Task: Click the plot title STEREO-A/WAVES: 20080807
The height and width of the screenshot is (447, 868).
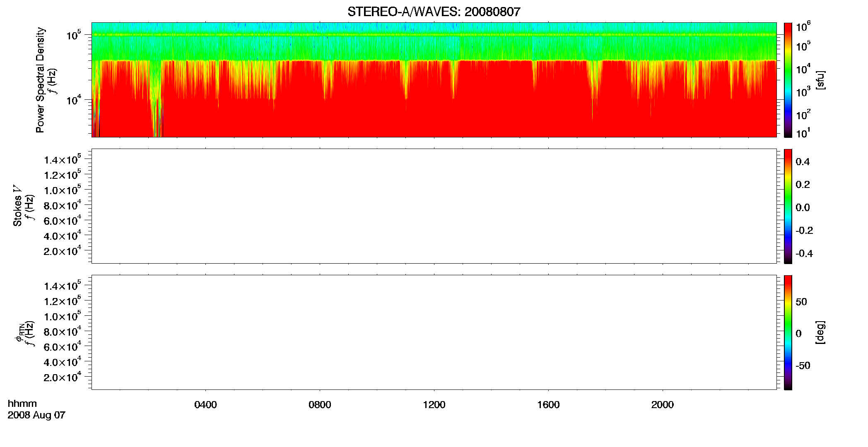Action: 434,12
